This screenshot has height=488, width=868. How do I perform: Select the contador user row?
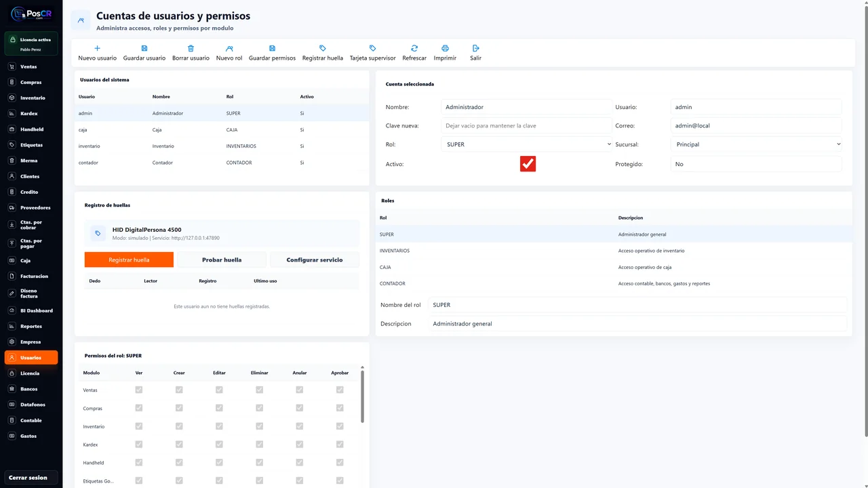222,163
